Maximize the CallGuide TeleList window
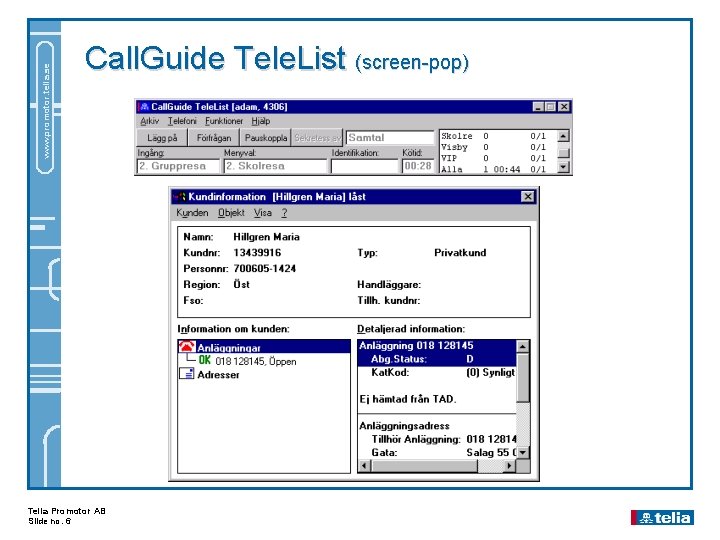Screen dimensions: 720x540 pyautogui.click(x=550, y=107)
